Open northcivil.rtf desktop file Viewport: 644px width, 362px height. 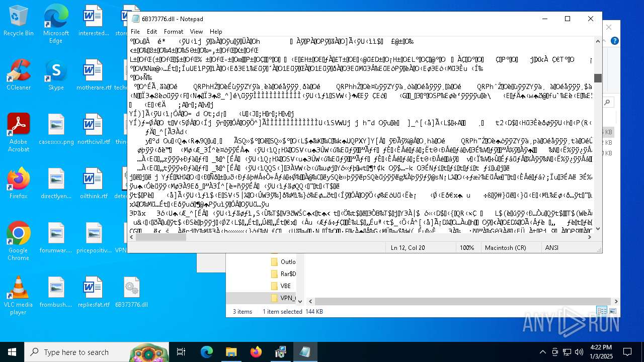tap(94, 130)
